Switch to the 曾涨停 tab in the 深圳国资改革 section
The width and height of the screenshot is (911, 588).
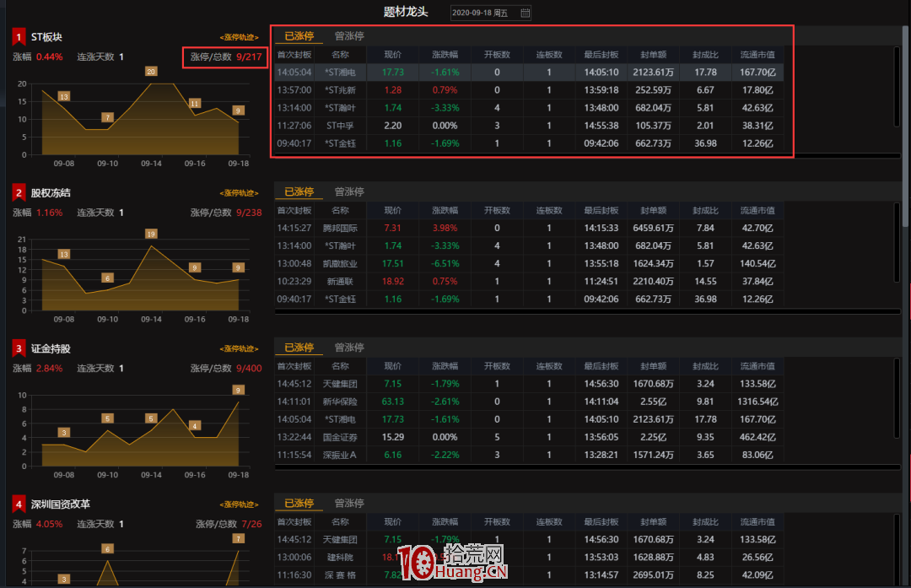[349, 503]
